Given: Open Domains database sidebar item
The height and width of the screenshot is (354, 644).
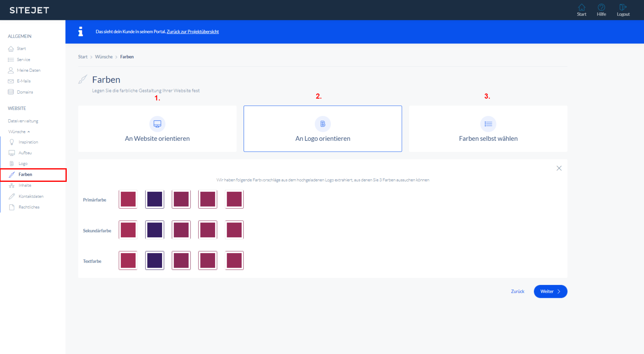Looking at the screenshot, I should point(25,92).
